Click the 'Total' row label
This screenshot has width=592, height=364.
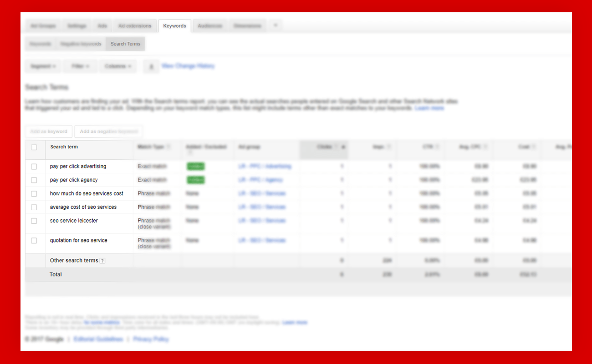(56, 274)
